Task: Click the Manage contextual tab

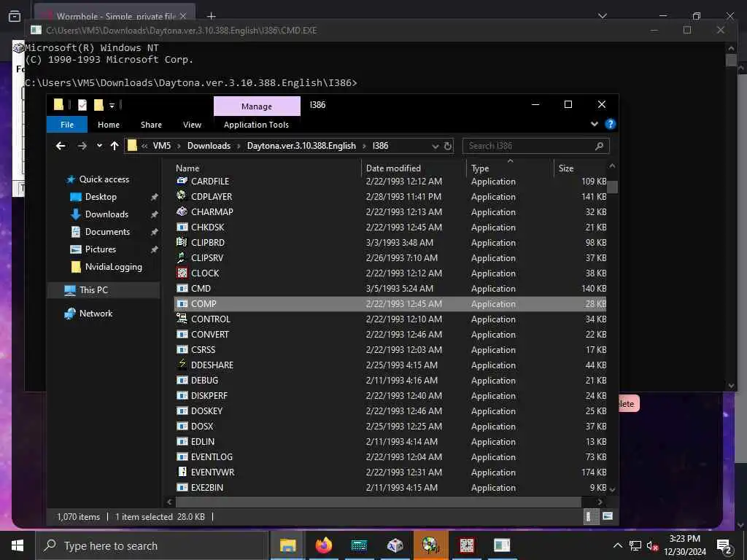Action: click(x=257, y=106)
